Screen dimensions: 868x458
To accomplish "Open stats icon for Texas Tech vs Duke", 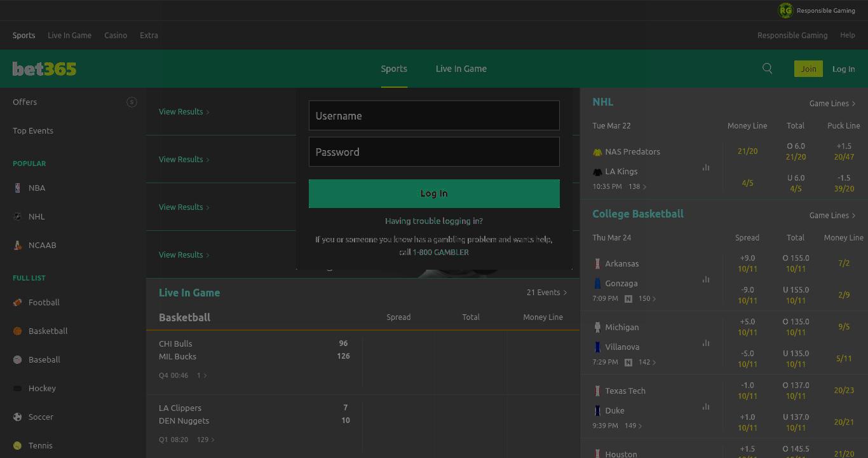I will [x=706, y=406].
